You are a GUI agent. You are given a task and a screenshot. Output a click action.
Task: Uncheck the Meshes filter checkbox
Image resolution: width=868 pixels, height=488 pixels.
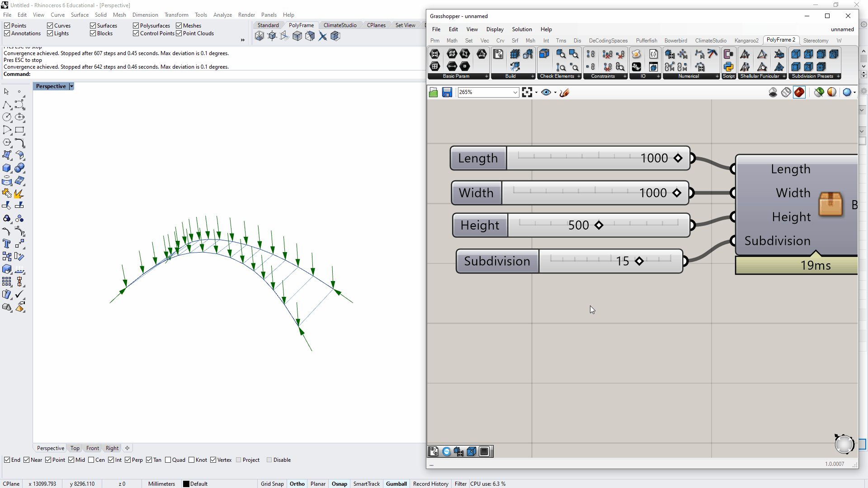[x=179, y=26]
